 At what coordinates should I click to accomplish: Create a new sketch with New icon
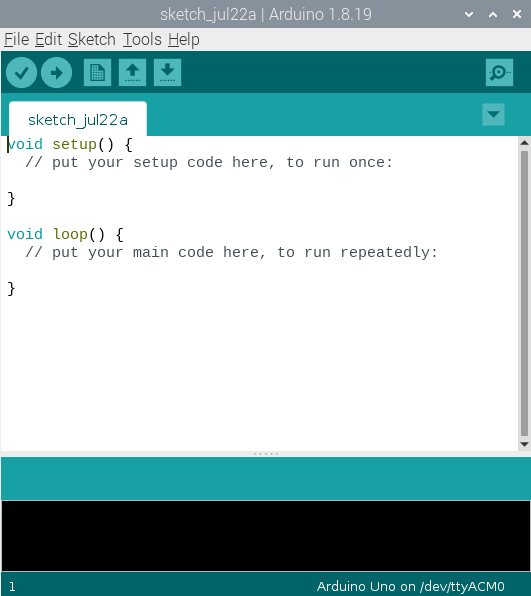97,72
